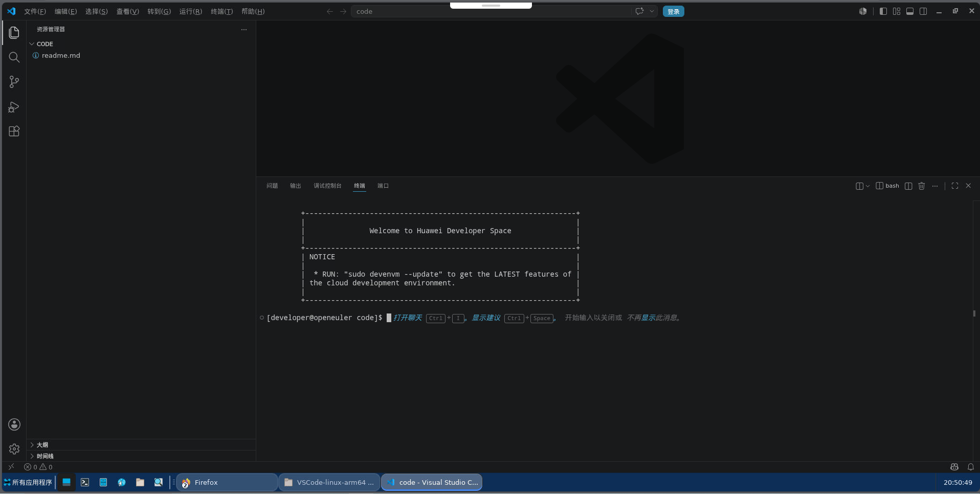Click the Copilot status icon in status bar
The width and height of the screenshot is (980, 494).
click(954, 467)
